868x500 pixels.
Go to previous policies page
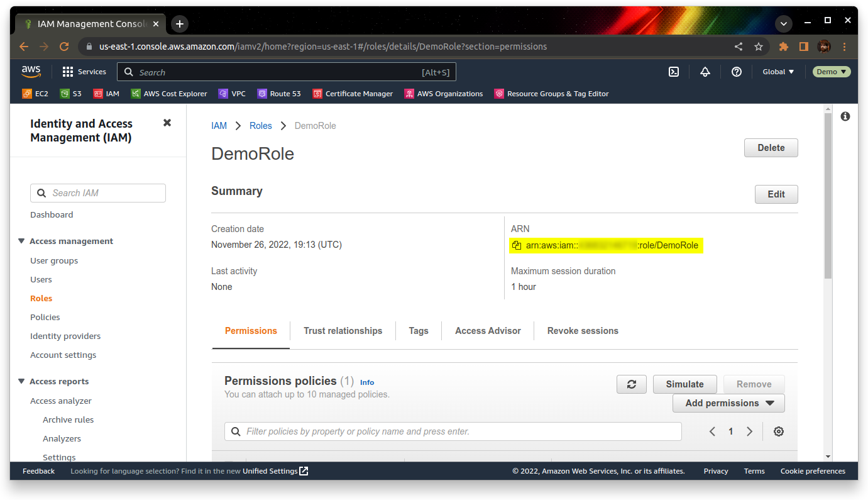[x=712, y=431]
